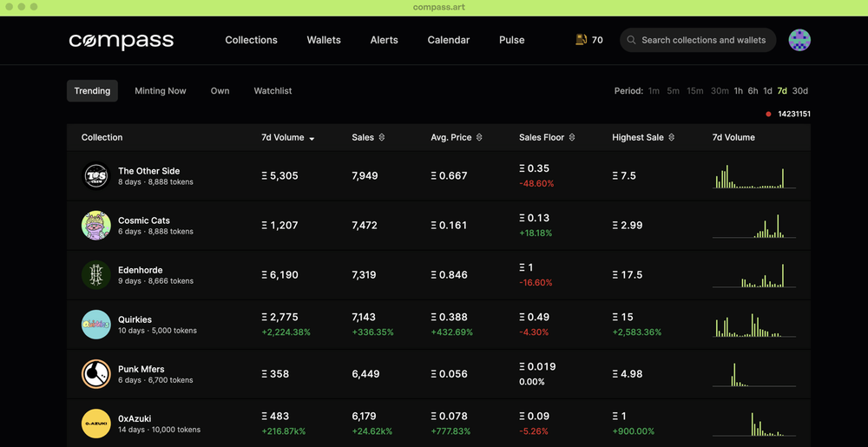Set period to 1d

768,91
